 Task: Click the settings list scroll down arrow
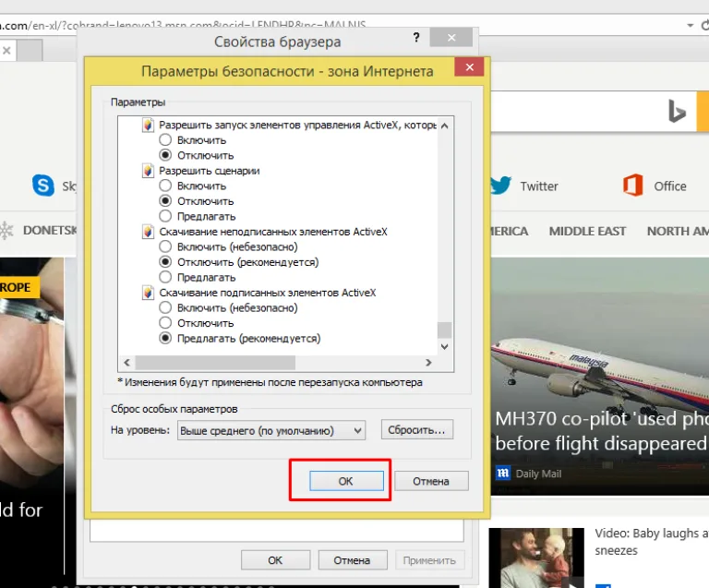pos(444,347)
